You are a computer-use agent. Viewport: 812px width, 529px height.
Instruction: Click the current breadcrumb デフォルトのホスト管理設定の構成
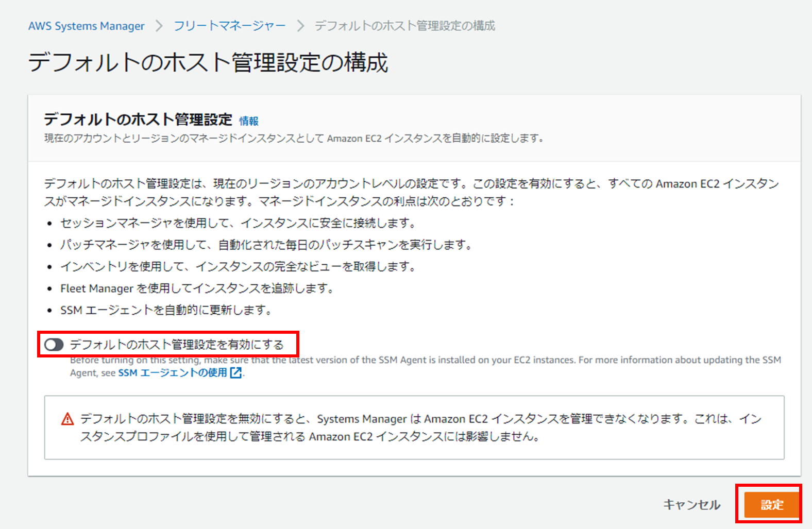[405, 26]
